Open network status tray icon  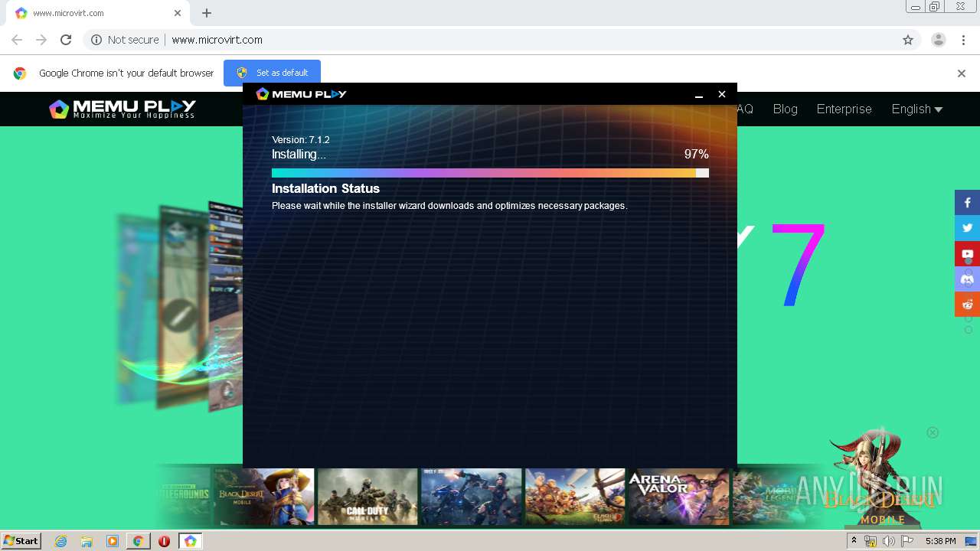point(871,541)
